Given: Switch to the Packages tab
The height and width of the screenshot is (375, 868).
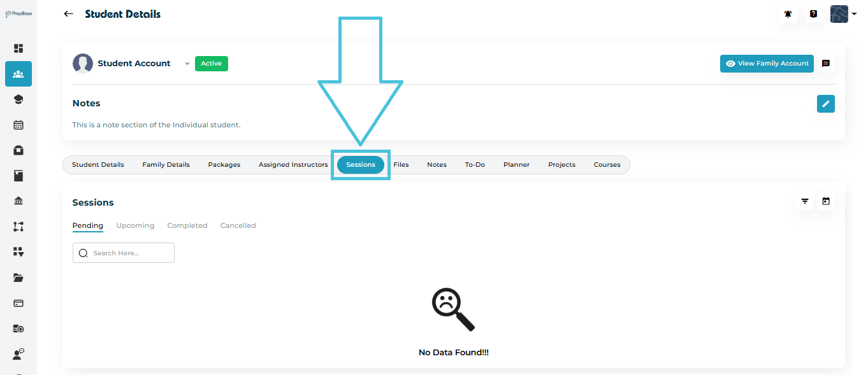Looking at the screenshot, I should (224, 165).
